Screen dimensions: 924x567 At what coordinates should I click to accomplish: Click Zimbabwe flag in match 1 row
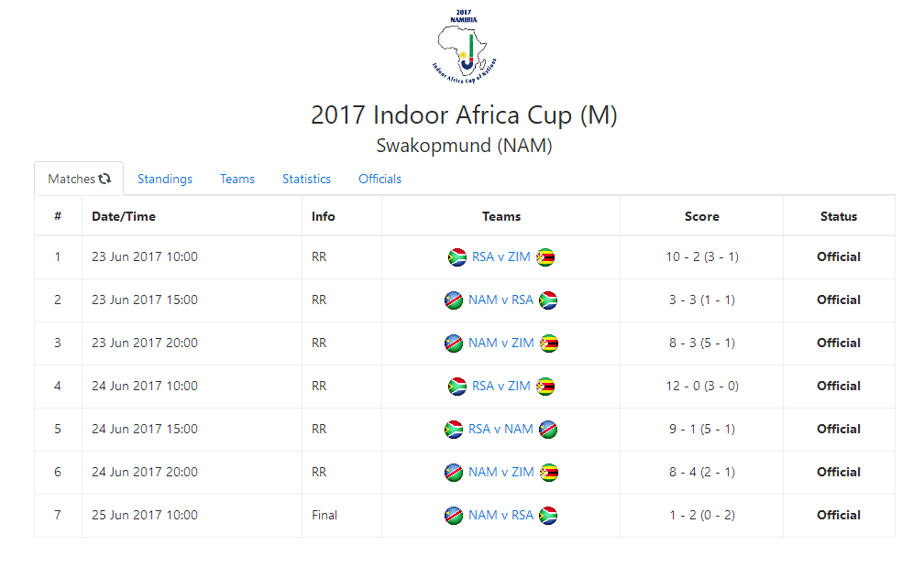[x=545, y=257]
